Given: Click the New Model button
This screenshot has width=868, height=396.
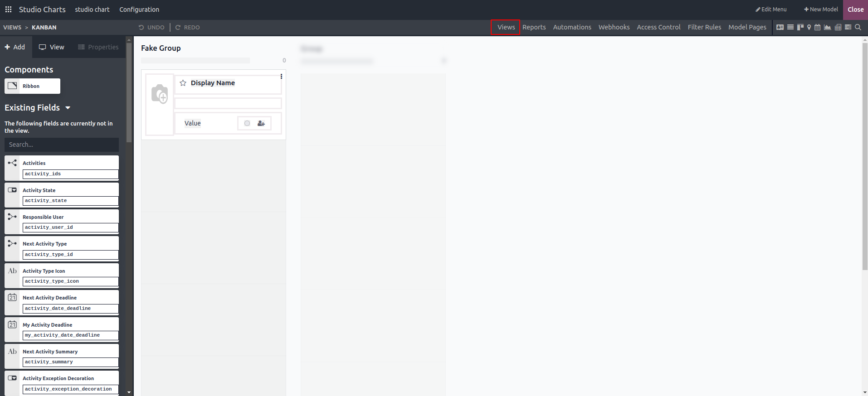Looking at the screenshot, I should pyautogui.click(x=821, y=10).
